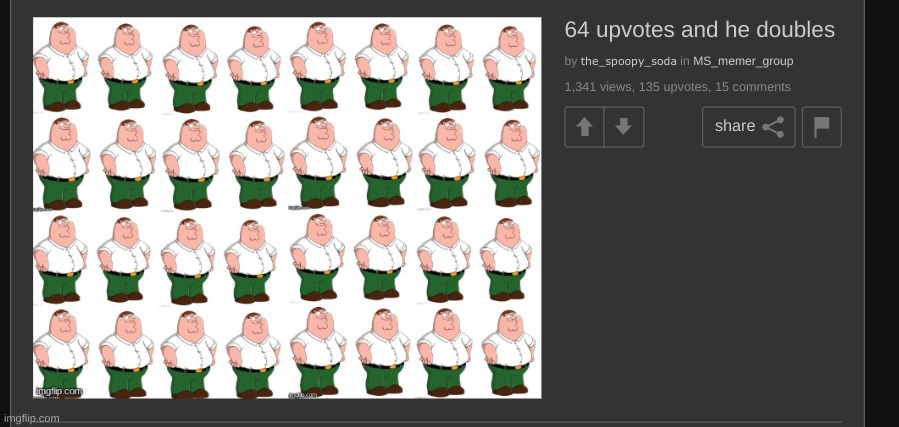
Task: Click the '15 comments' count text
Action: pos(753,87)
